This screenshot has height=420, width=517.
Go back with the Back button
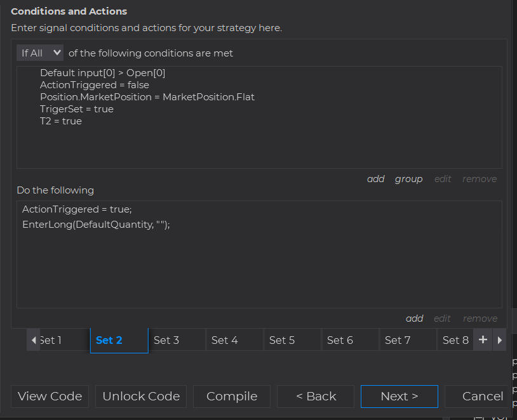coord(316,397)
